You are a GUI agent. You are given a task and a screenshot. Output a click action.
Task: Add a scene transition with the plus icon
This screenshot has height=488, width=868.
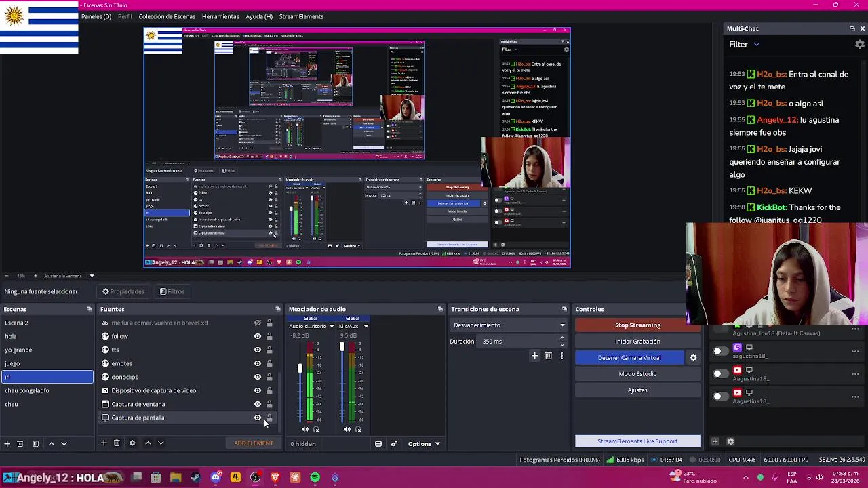[x=534, y=355]
